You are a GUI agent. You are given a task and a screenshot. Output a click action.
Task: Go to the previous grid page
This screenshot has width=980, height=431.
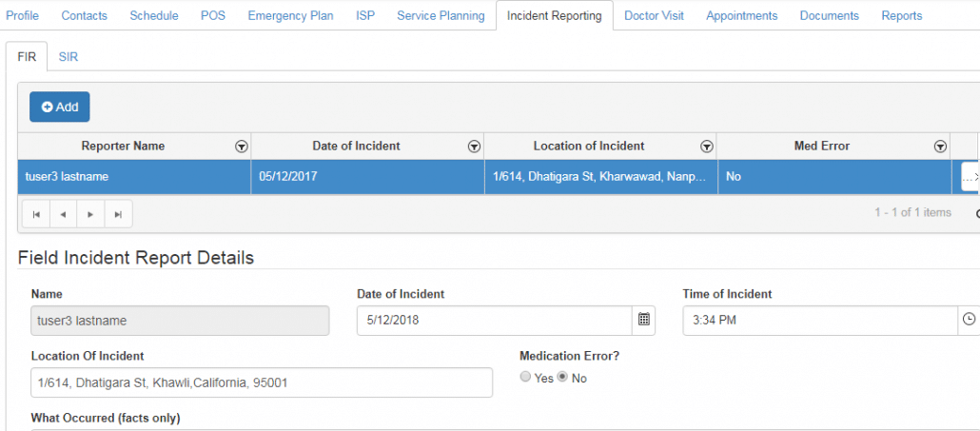(63, 214)
